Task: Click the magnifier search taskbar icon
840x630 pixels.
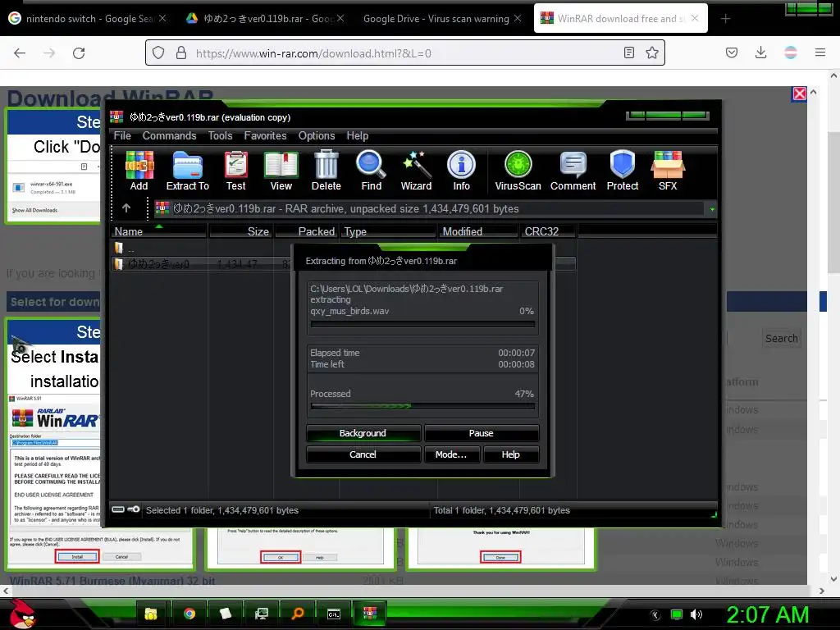Action: tap(297, 614)
